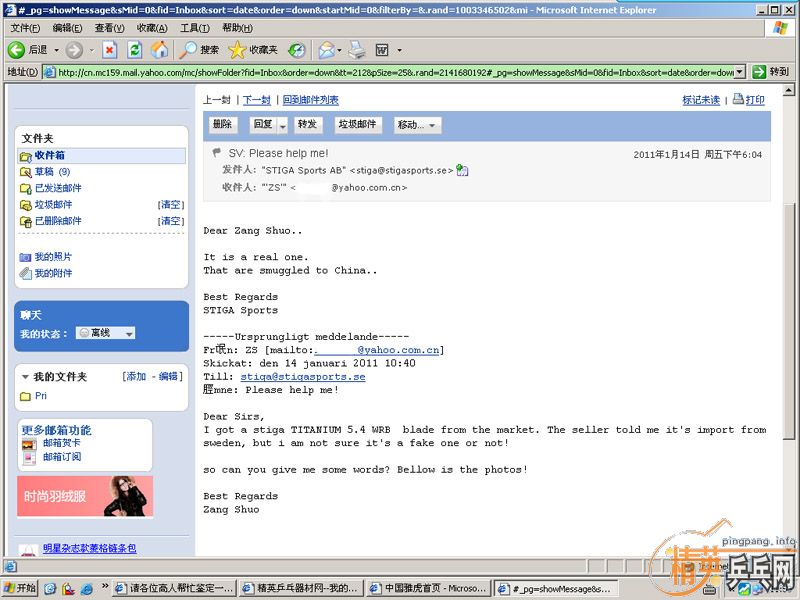Click the 我的附件 paperclip icon

[x=26, y=273]
